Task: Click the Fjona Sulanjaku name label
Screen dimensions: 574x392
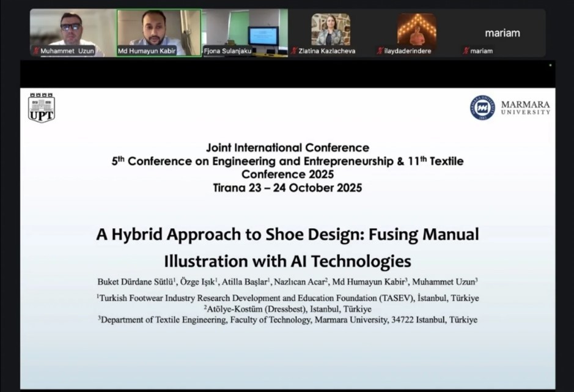Action: 229,51
